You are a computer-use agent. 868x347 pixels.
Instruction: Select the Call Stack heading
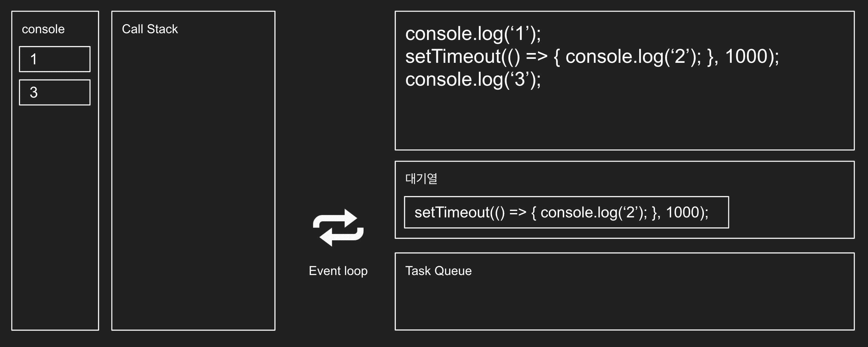[150, 29]
